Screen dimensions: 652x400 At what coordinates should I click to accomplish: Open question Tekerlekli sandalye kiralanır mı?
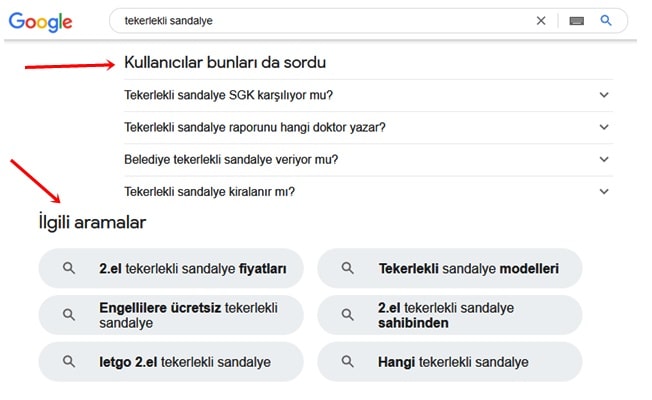coord(368,192)
